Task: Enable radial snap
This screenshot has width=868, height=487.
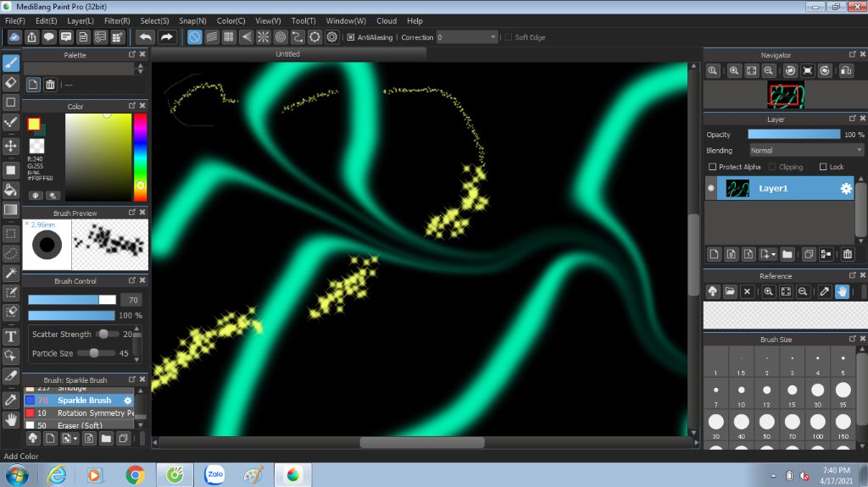Action: (263, 37)
